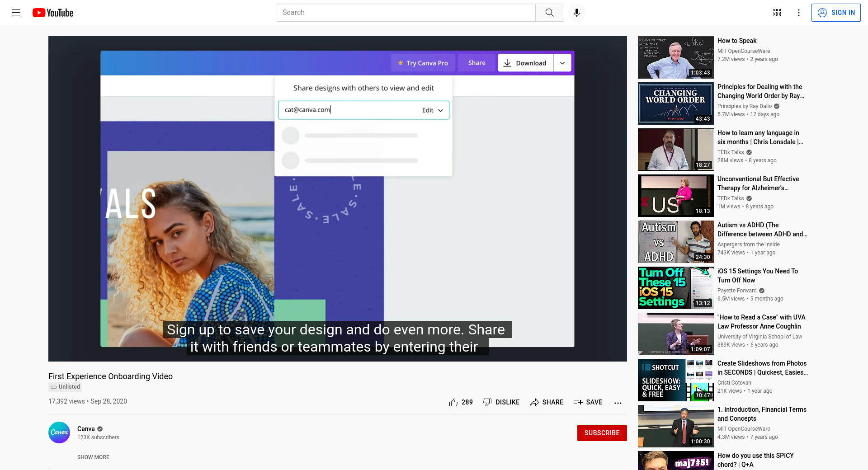
Task: Click Cristi Cotovan channel name
Action: point(734,383)
